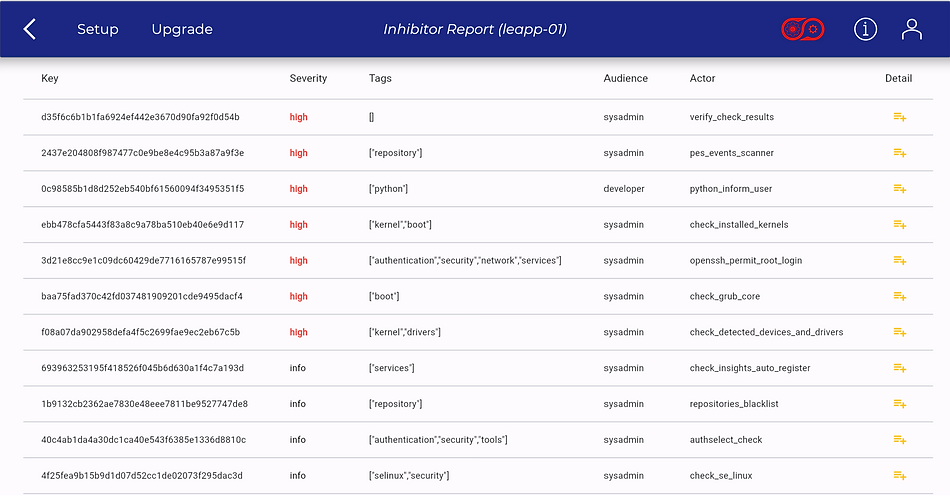Click the back arrow icon
The width and height of the screenshot is (950, 496).
click(x=30, y=29)
